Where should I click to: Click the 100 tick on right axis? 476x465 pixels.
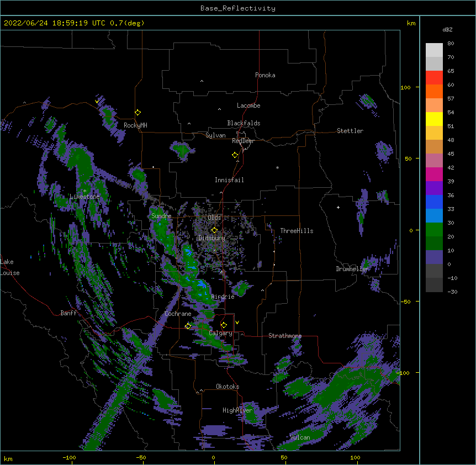(405, 87)
